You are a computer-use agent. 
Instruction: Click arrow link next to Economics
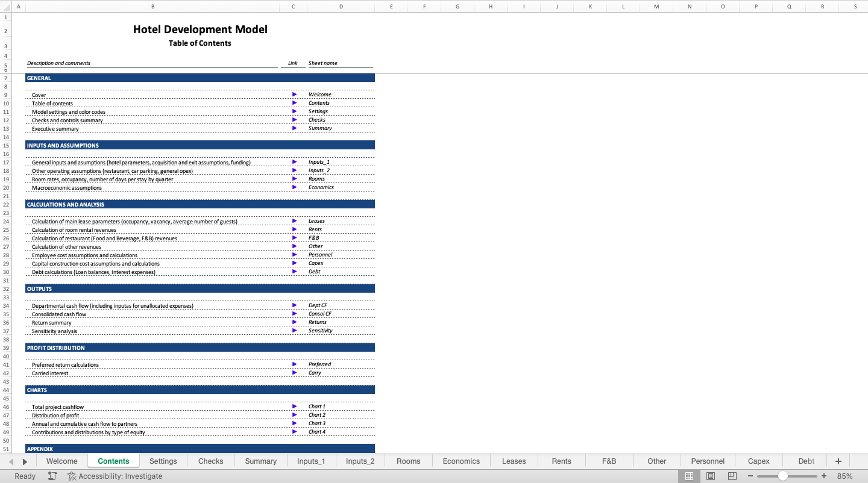pyautogui.click(x=294, y=187)
